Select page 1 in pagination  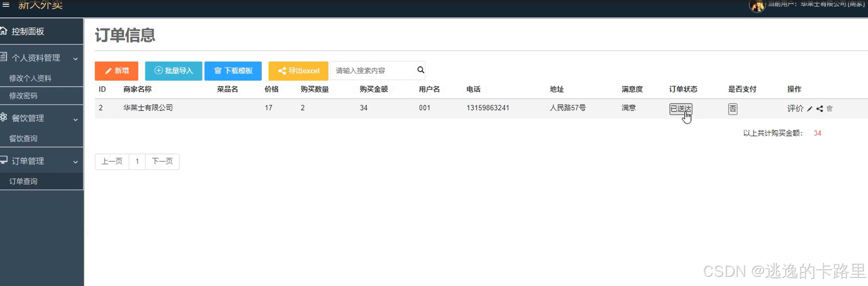click(137, 161)
